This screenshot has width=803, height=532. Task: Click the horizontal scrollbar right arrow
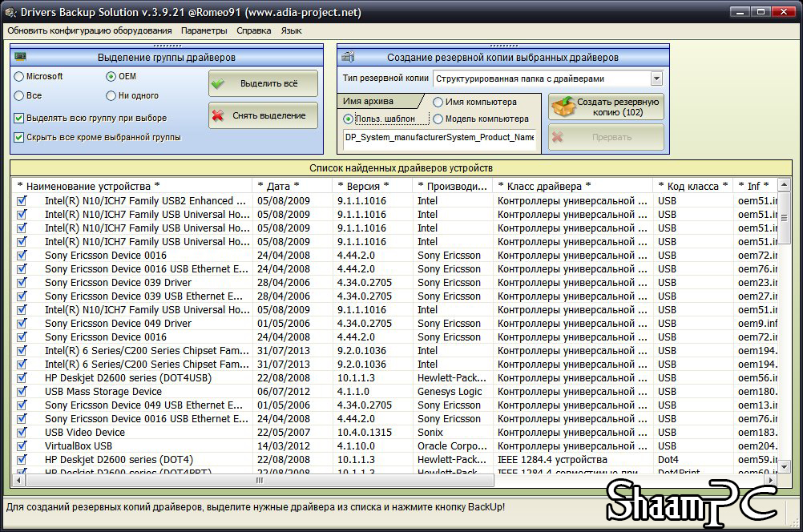(771, 480)
